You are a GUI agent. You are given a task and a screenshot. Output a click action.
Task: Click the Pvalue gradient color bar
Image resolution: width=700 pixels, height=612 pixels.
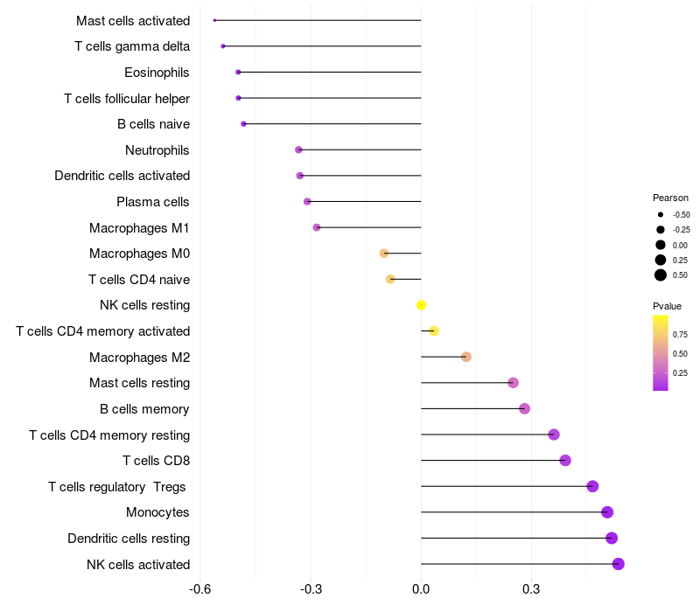660,352
